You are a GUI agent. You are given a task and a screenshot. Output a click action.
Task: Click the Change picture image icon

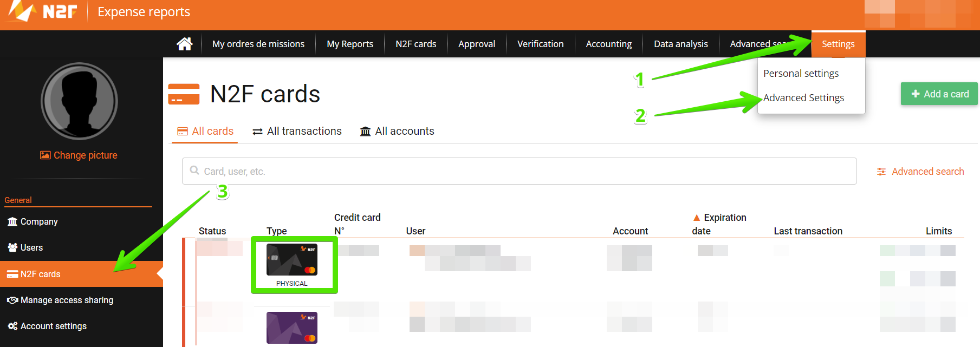click(46, 155)
